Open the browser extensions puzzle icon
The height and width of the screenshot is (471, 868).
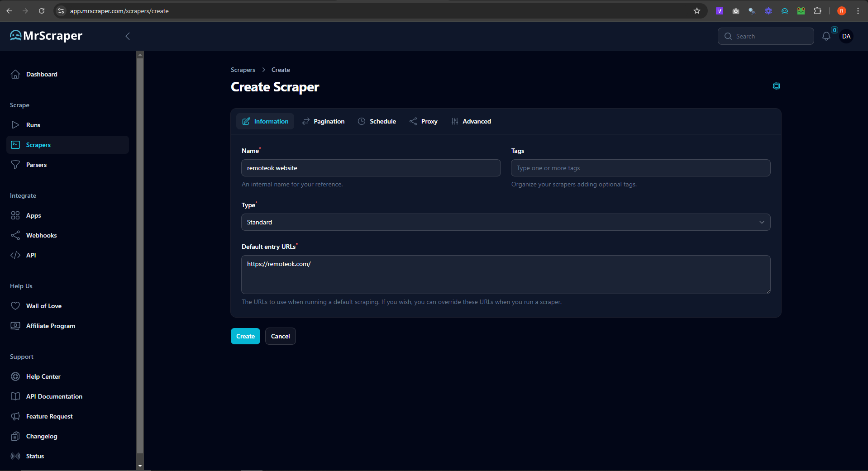817,11
